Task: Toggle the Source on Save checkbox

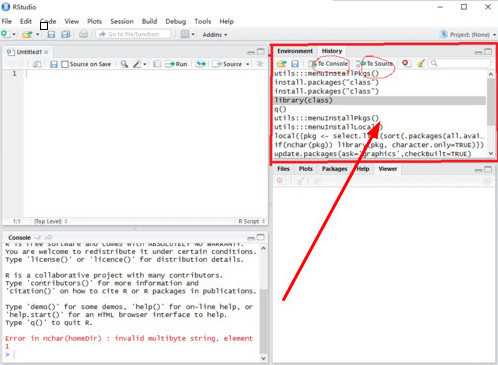Action: 65,64
